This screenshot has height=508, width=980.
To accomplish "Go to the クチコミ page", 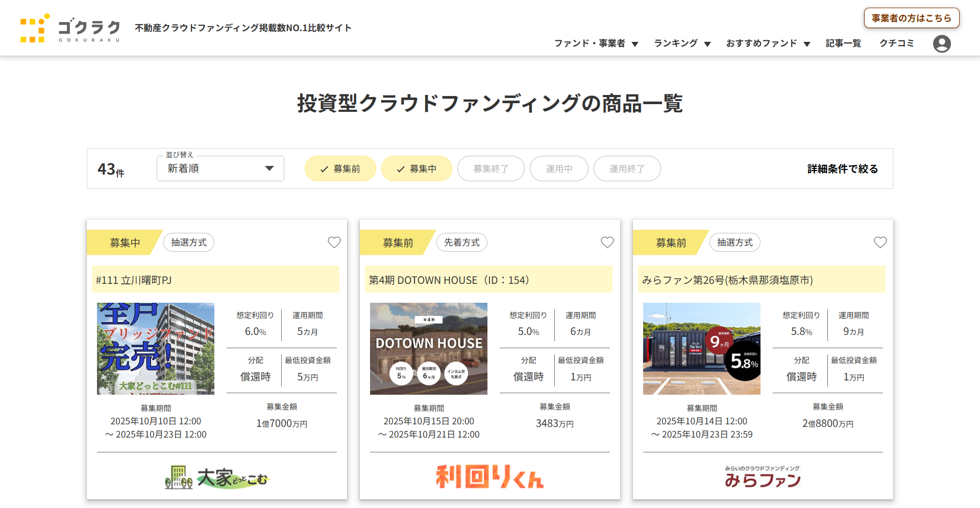I will coord(896,43).
